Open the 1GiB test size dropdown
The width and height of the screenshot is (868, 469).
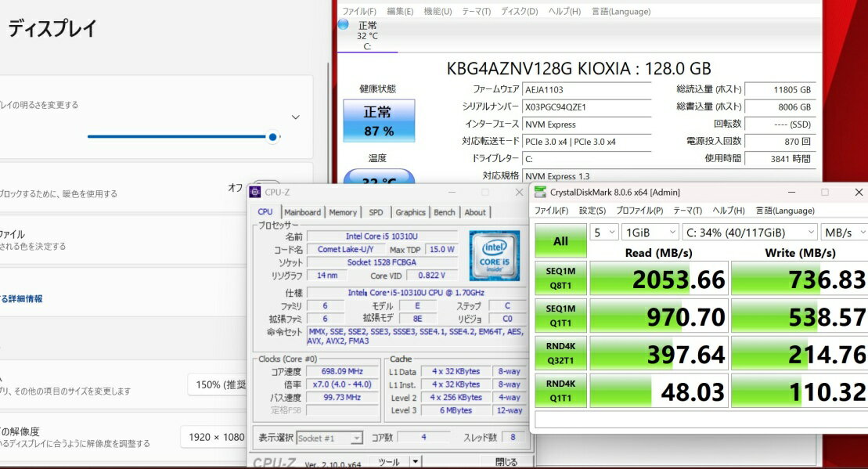pyautogui.click(x=650, y=233)
